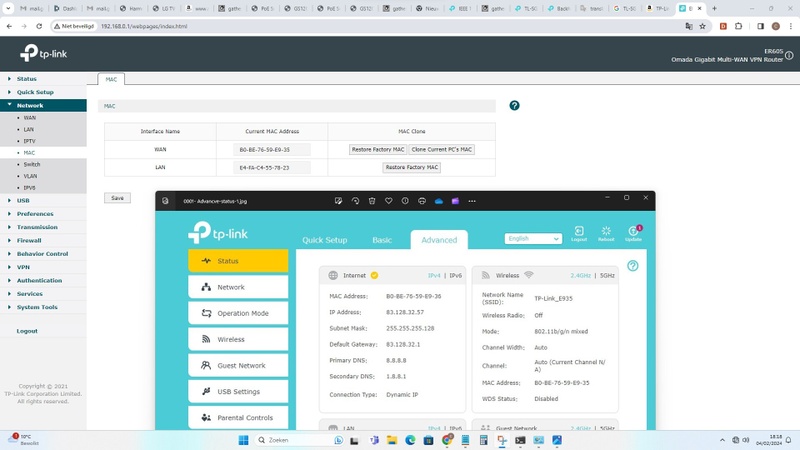This screenshot has width=800, height=450.
Task: Click the help circle icon beside Wireless card
Action: pos(633,266)
